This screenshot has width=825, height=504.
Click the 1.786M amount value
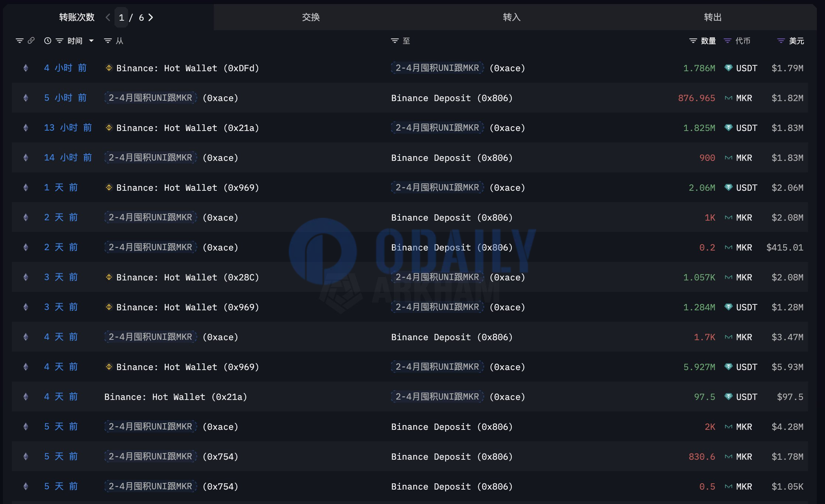tap(699, 68)
